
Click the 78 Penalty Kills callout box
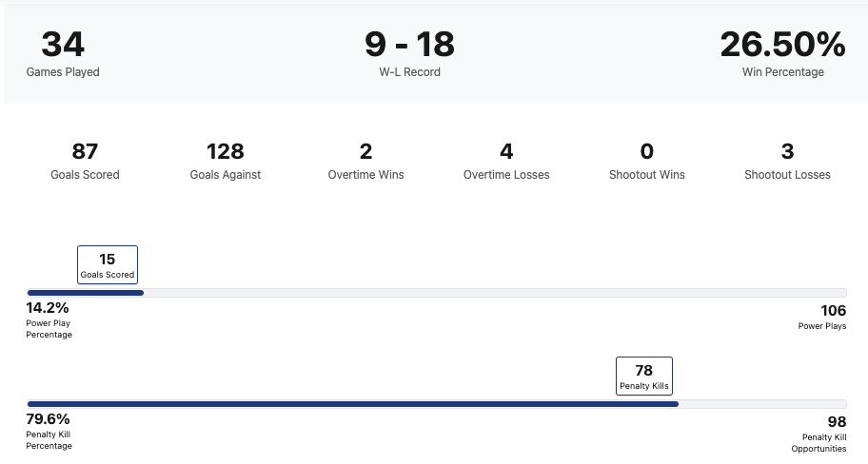point(644,376)
